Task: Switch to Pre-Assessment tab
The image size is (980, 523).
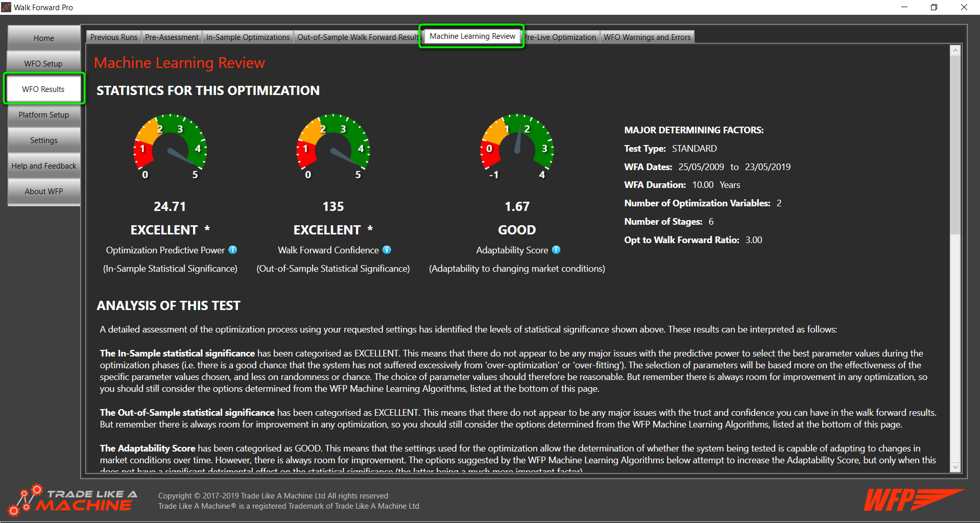Action: click(172, 37)
